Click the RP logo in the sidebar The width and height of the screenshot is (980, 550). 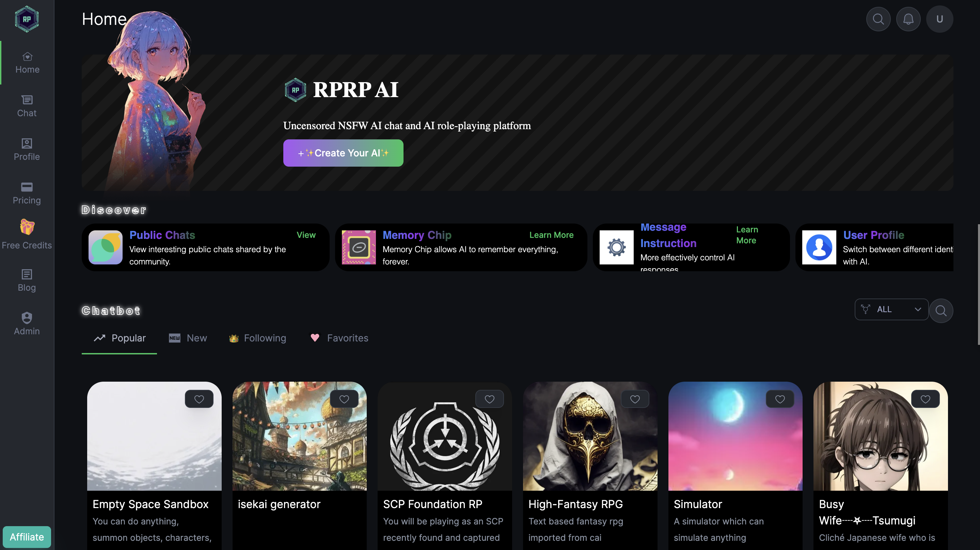point(27,19)
